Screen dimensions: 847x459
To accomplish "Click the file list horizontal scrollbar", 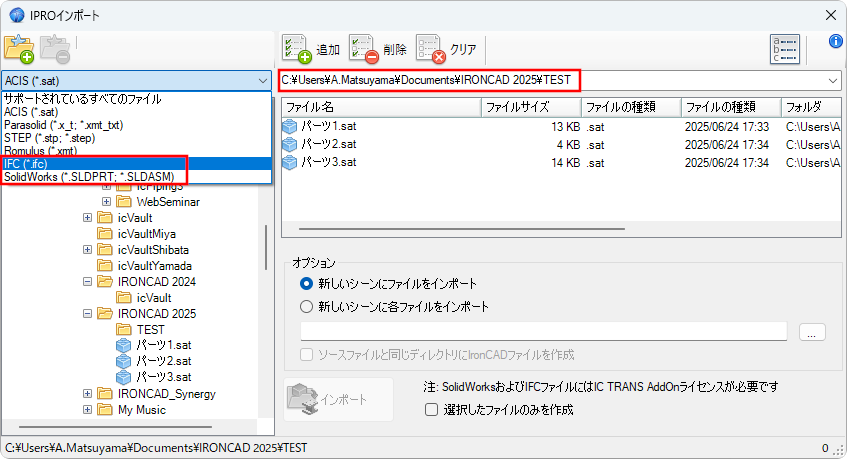I will click(x=462, y=229).
